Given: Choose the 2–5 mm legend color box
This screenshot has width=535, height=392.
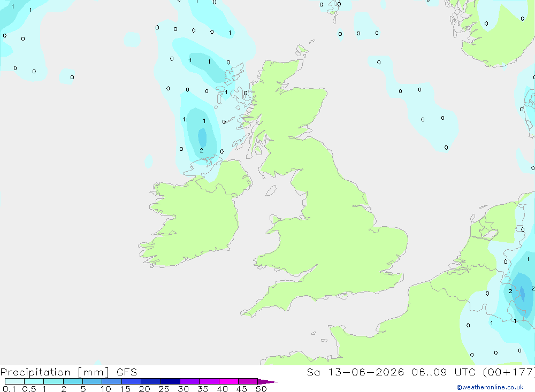Looking at the screenshot, I should pyautogui.click(x=73, y=381).
